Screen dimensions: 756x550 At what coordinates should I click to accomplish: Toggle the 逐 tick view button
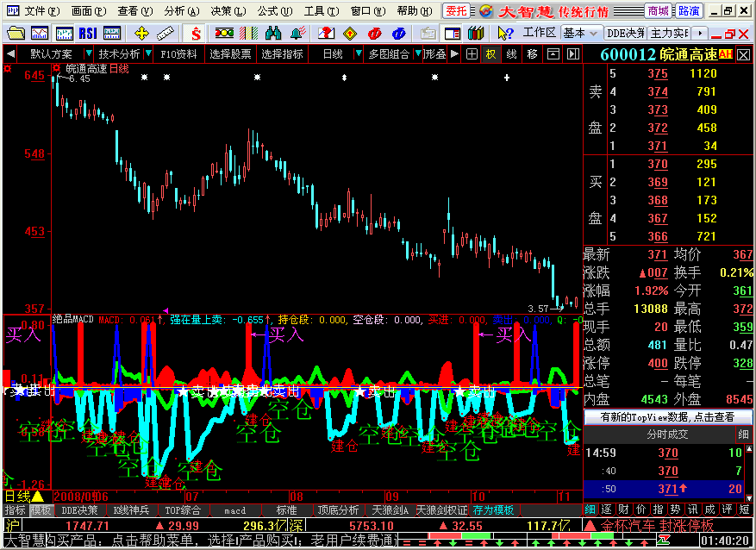click(x=606, y=509)
